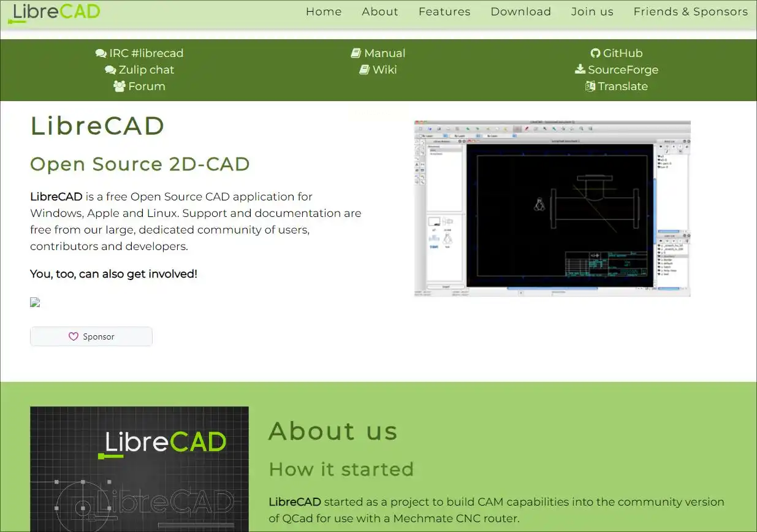
Task: Click the "Open Source 2D-CAD" subheading
Action: (140, 164)
